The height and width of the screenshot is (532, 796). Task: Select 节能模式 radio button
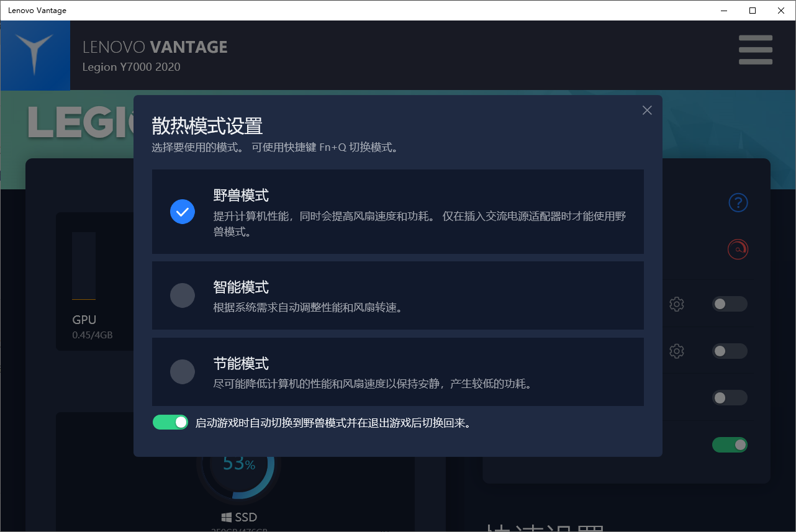click(183, 372)
